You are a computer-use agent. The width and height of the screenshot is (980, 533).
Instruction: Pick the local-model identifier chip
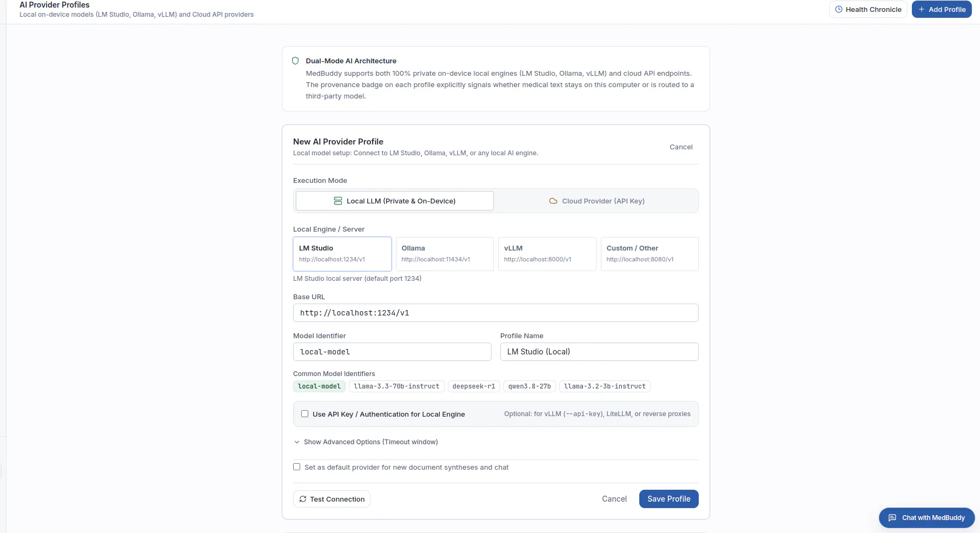pyautogui.click(x=319, y=386)
